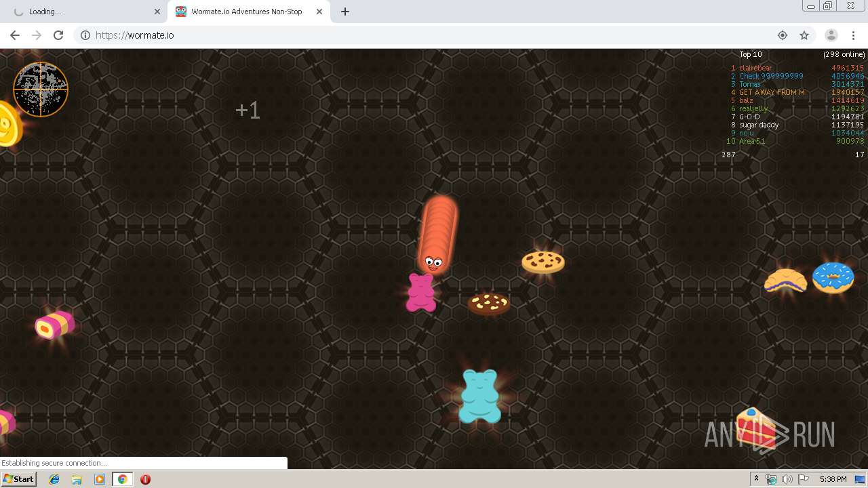Click the radar minimap
The width and height of the screenshot is (868, 488).
[41, 89]
